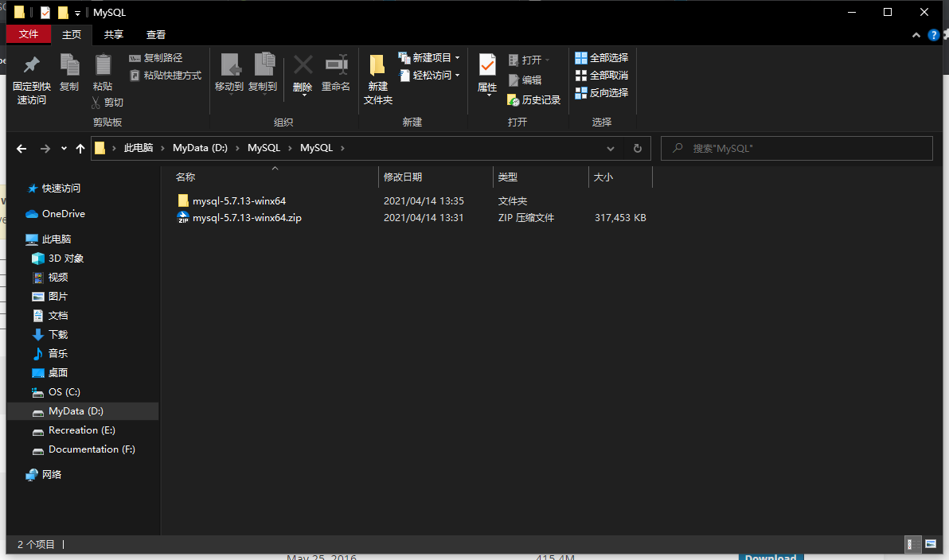Click Copy path (复制路径)
The image size is (949, 560).
(155, 57)
